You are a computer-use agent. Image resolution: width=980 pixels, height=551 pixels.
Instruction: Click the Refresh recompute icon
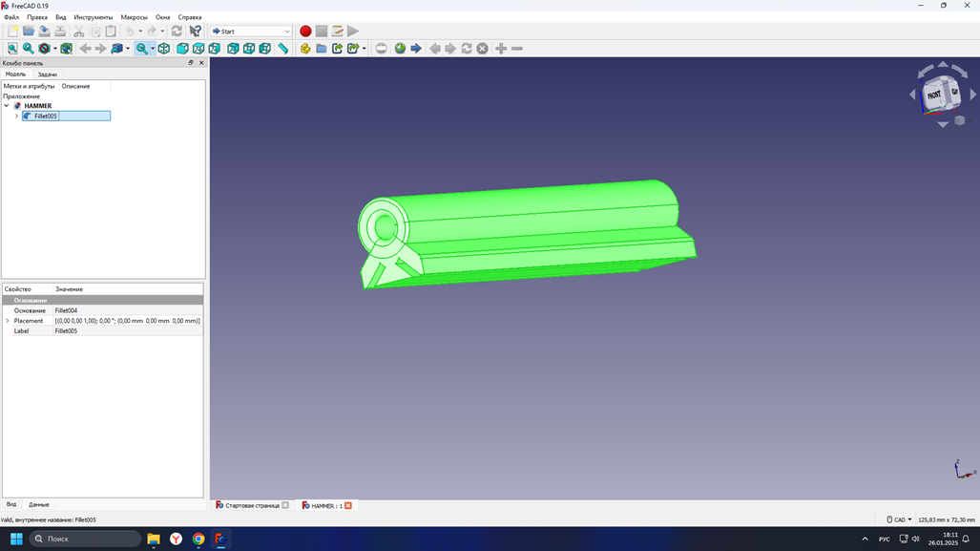point(177,32)
